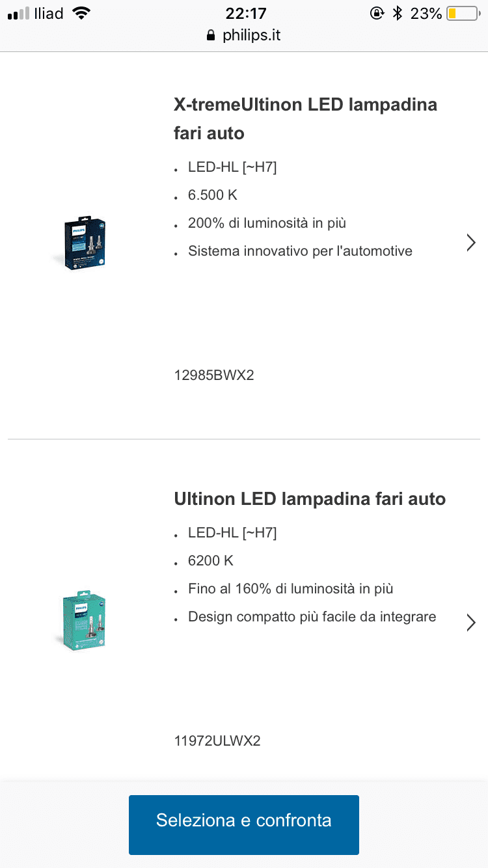
Task: Select product code 11972ULWX2
Action: click(217, 740)
